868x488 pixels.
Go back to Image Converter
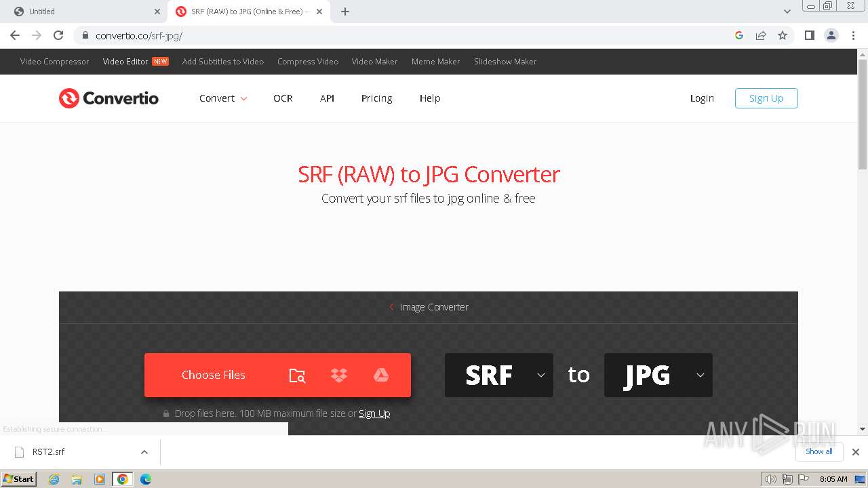click(x=429, y=307)
